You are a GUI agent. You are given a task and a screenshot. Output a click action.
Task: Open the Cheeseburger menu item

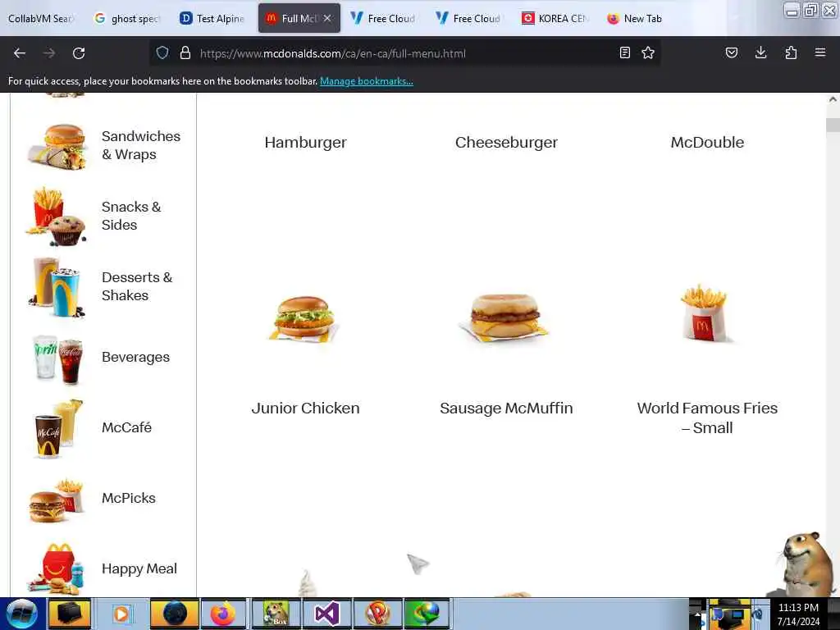pos(506,143)
